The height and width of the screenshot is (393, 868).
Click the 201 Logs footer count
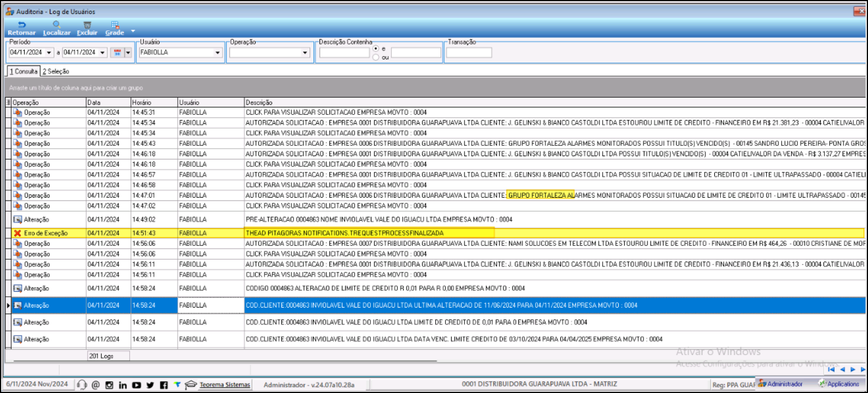point(108,356)
